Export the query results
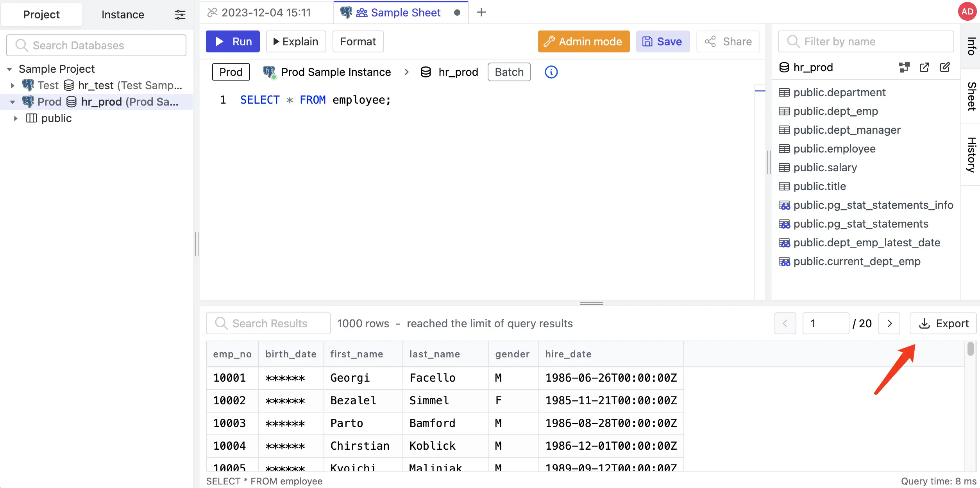Image resolution: width=980 pixels, height=488 pixels. [943, 323]
